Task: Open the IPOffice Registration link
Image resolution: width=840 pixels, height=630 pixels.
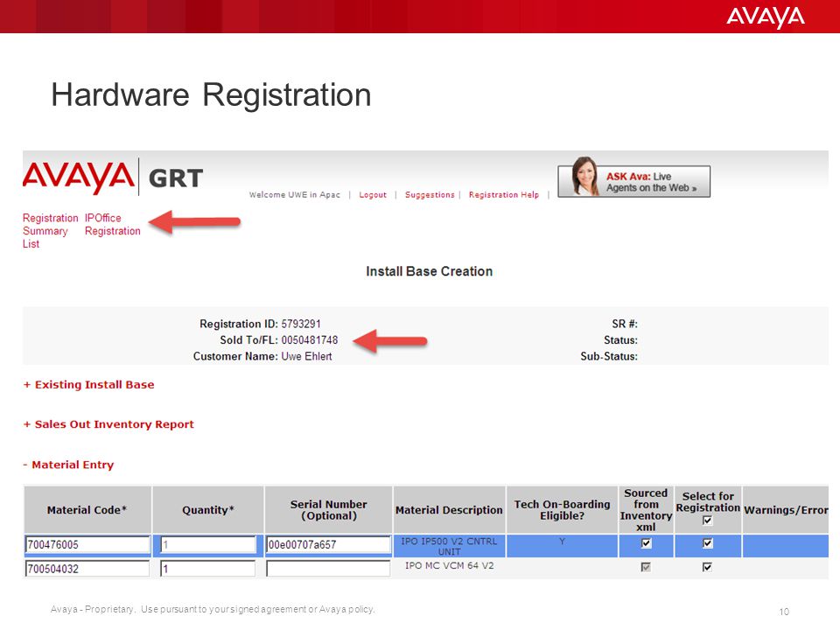Action: pyautogui.click(x=113, y=225)
